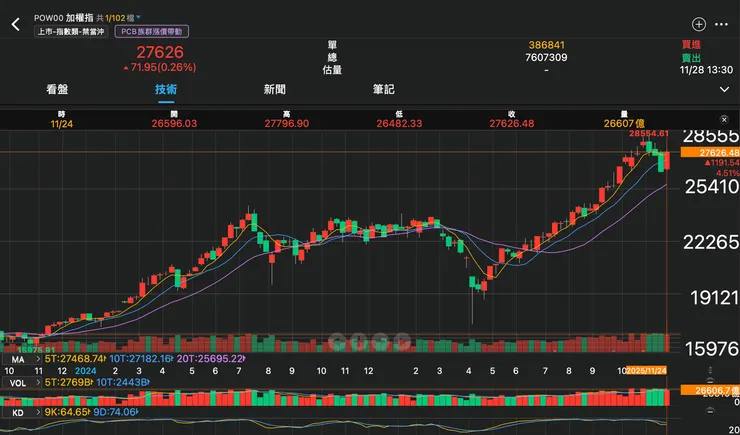This screenshot has height=435, width=740.
Task: Click the single volume value 386841
Action: point(547,45)
